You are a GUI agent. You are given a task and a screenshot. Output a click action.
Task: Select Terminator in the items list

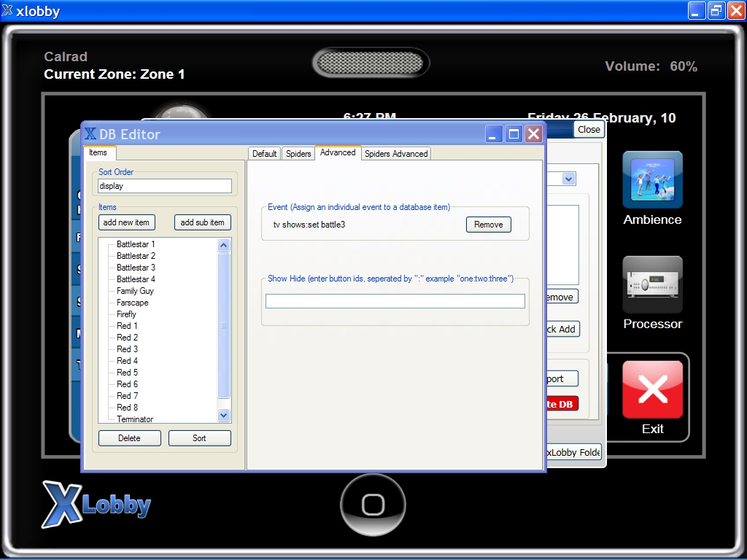(x=135, y=419)
